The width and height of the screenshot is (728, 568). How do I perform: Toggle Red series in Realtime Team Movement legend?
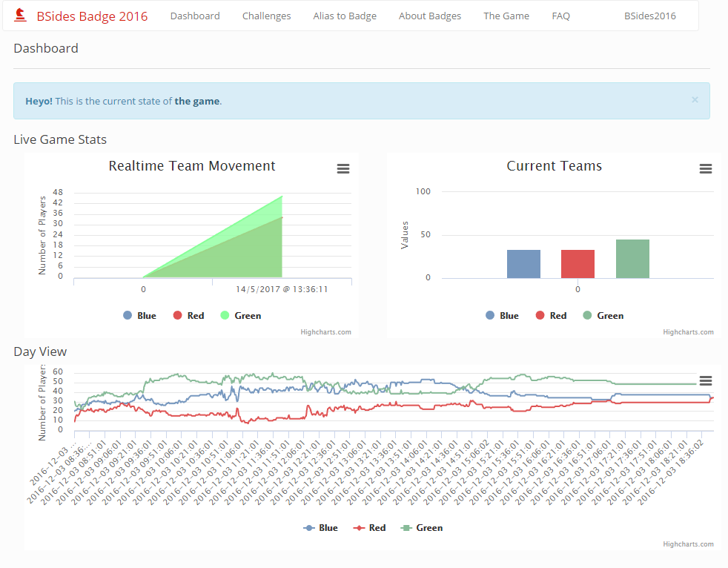coord(188,316)
